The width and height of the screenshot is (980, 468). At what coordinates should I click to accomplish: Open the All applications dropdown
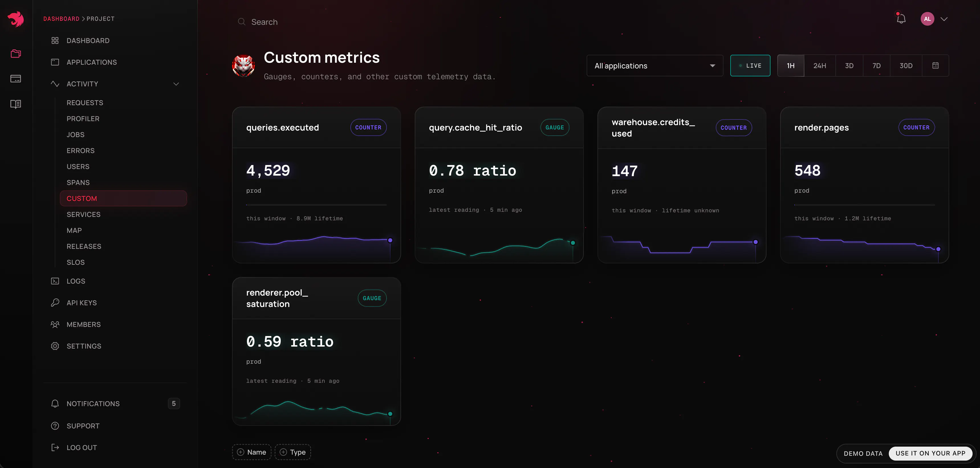[655, 66]
